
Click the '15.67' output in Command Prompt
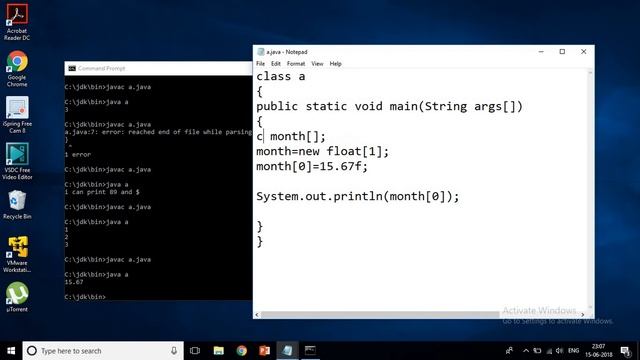pyautogui.click(x=74, y=282)
